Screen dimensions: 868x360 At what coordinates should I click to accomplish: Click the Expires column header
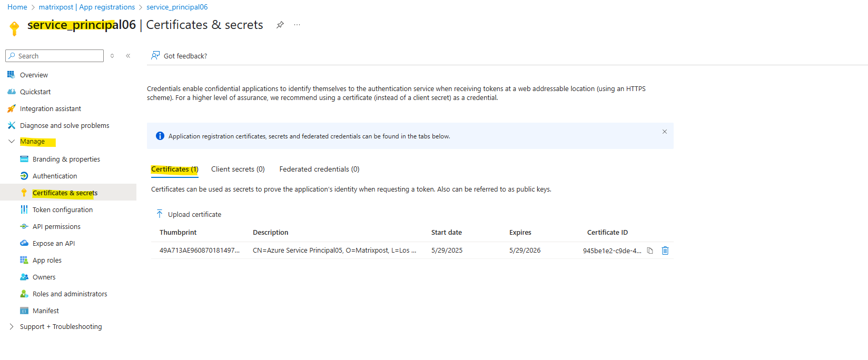pos(520,232)
